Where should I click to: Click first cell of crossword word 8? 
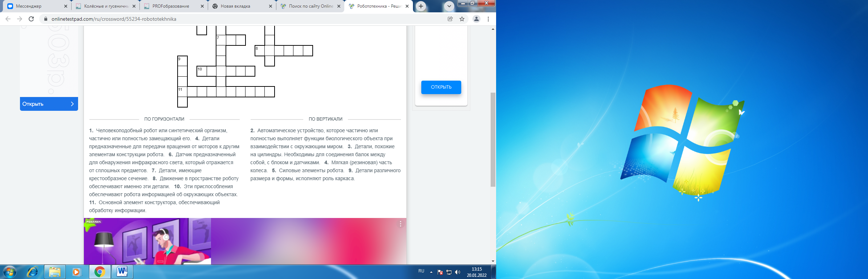click(260, 50)
